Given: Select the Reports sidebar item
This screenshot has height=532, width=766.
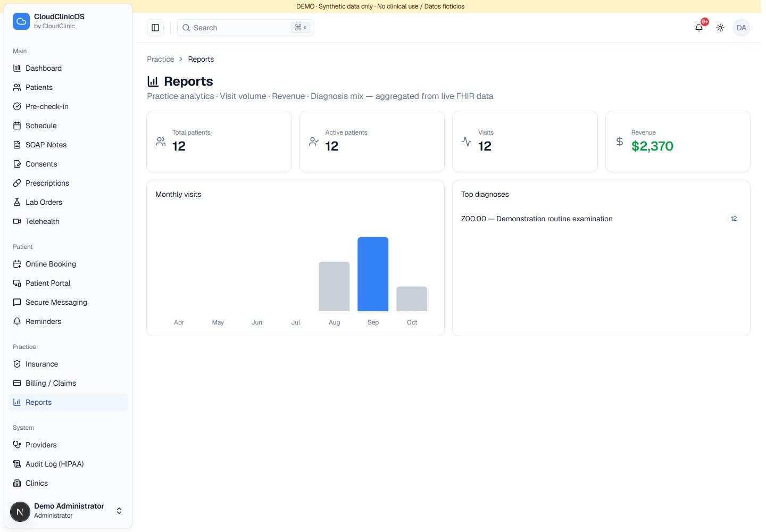Looking at the screenshot, I should [x=68, y=402].
